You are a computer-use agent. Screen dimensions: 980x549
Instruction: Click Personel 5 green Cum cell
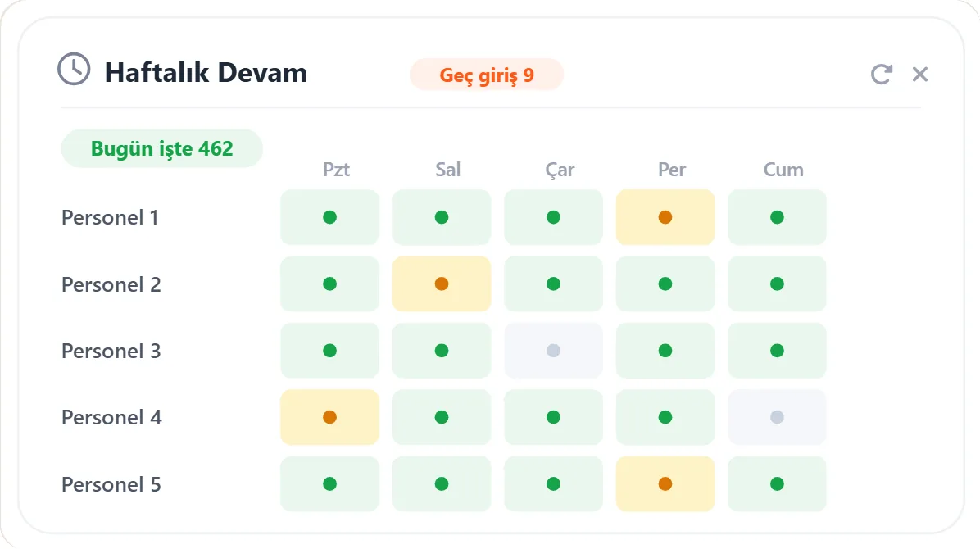pyautogui.click(x=777, y=484)
